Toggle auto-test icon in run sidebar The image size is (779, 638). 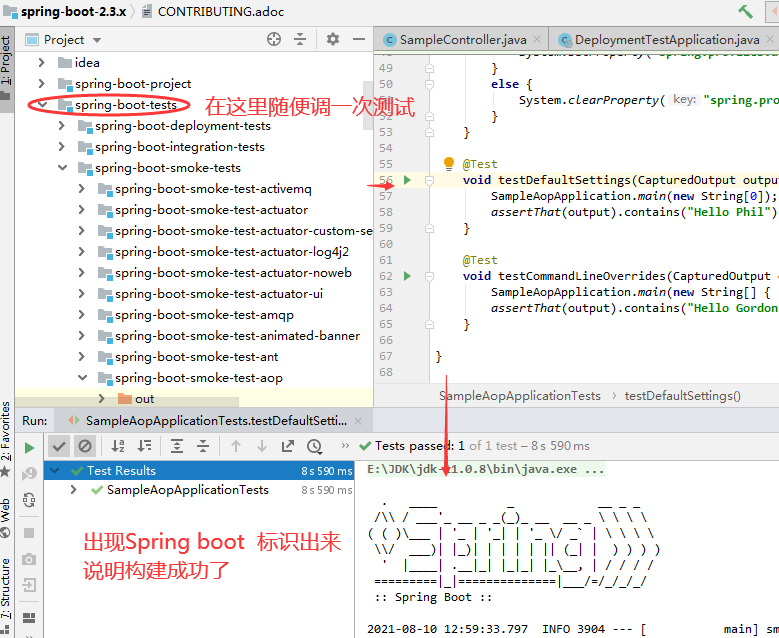29,499
